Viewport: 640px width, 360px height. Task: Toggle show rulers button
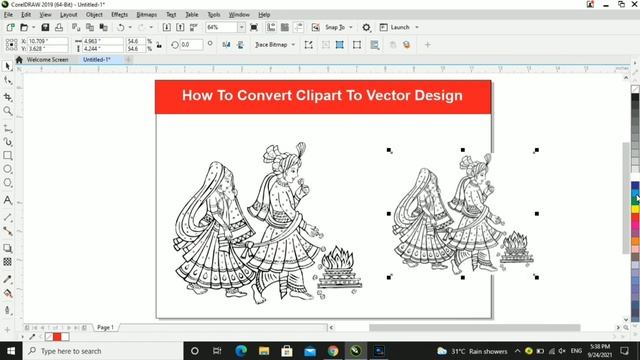(271, 27)
